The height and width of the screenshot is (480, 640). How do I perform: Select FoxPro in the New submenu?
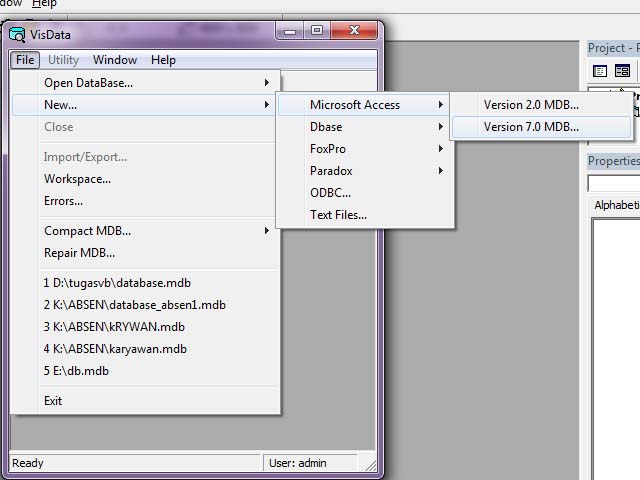pyautogui.click(x=364, y=149)
